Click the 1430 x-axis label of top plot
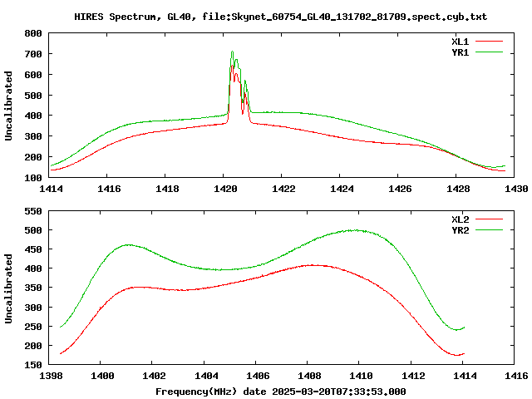532x399 pixels. 516,189
